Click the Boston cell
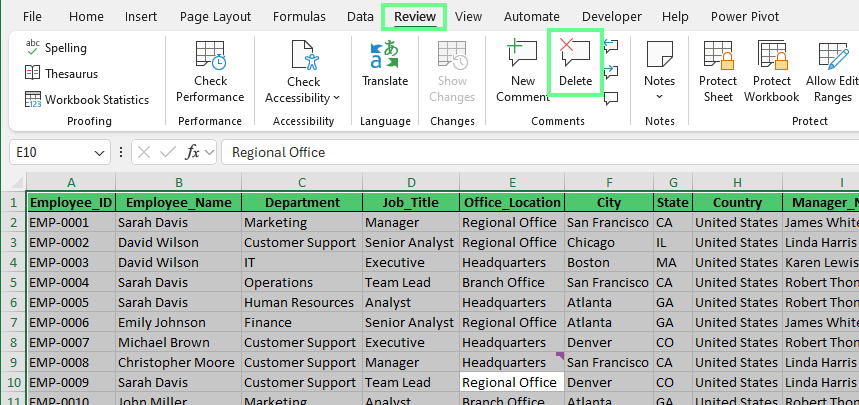Image resolution: width=859 pixels, height=405 pixels. pos(609,263)
